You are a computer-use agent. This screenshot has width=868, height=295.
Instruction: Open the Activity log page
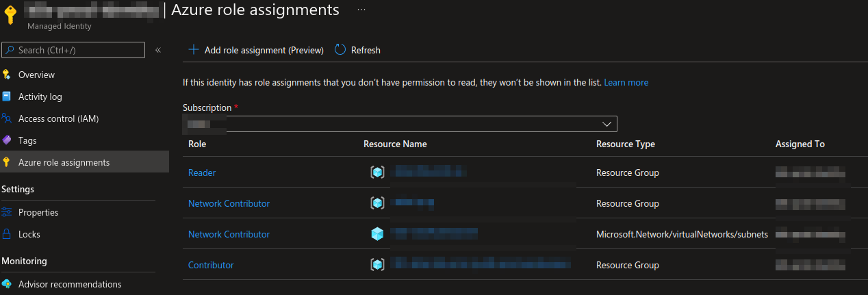pos(40,97)
